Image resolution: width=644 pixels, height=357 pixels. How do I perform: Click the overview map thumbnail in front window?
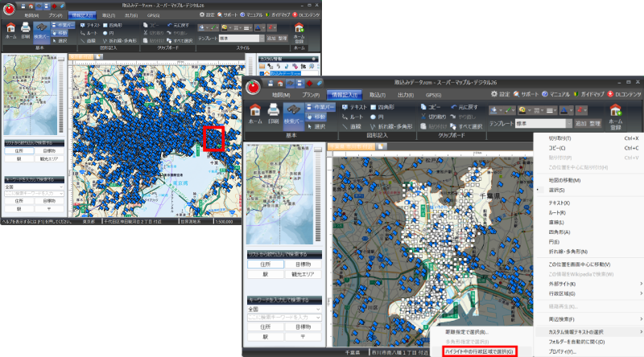tap(279, 195)
